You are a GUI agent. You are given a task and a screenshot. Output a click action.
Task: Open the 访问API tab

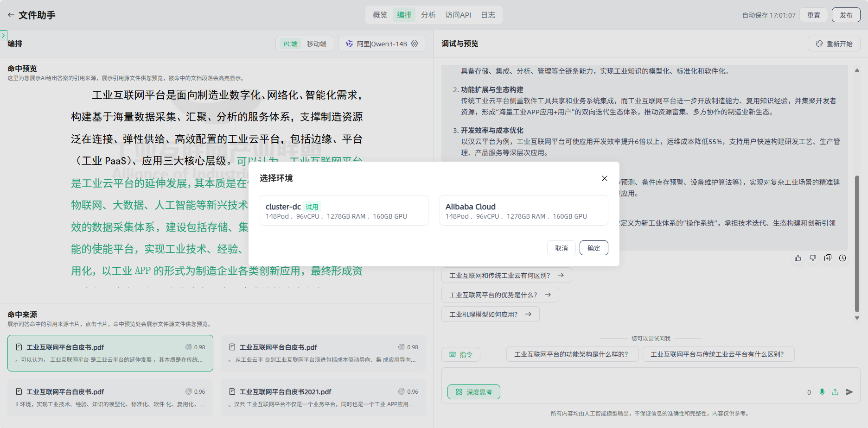(458, 15)
